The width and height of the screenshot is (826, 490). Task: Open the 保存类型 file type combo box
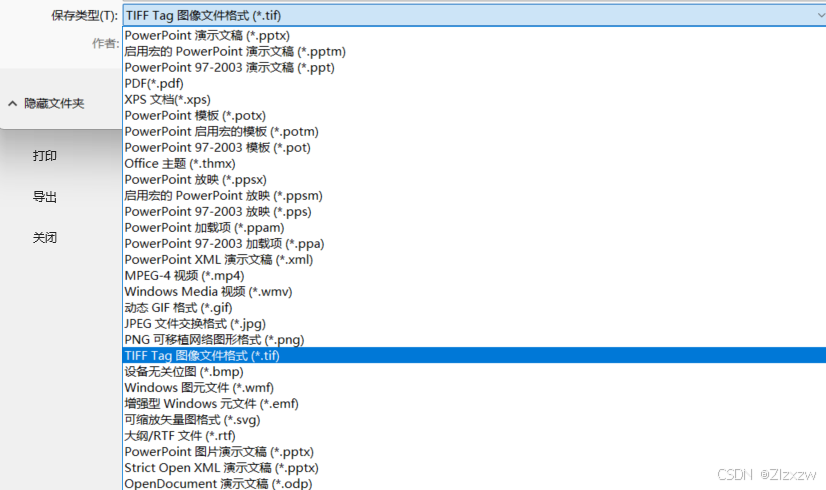pos(474,15)
